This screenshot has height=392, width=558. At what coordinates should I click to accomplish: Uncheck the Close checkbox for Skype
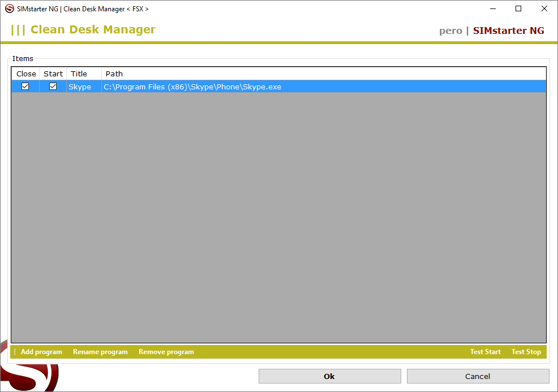click(25, 87)
